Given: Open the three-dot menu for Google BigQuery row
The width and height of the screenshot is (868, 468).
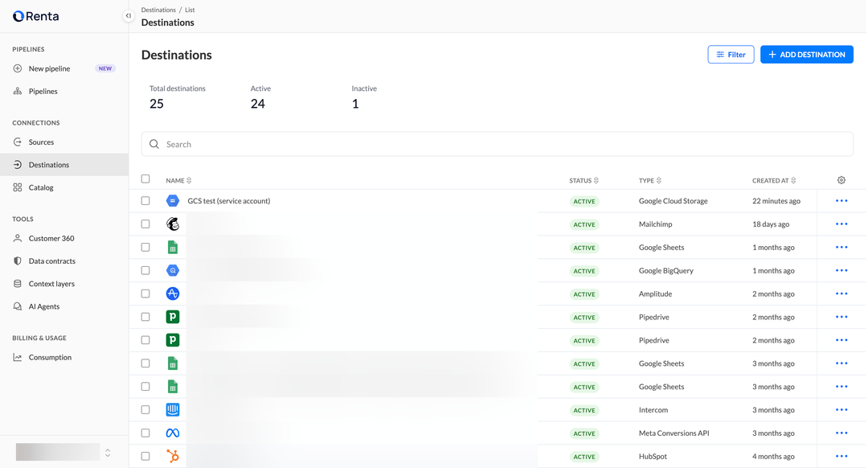Looking at the screenshot, I should click(x=841, y=271).
